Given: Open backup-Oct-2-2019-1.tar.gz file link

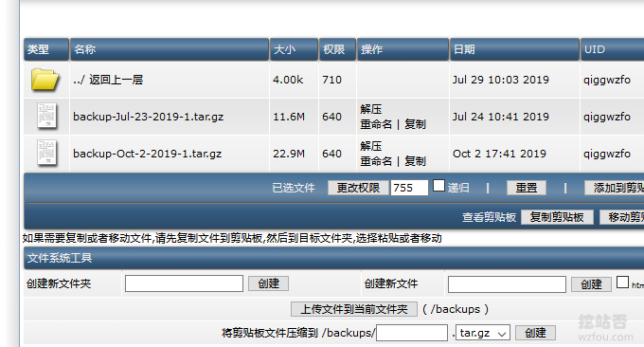Looking at the screenshot, I should click(x=147, y=154).
